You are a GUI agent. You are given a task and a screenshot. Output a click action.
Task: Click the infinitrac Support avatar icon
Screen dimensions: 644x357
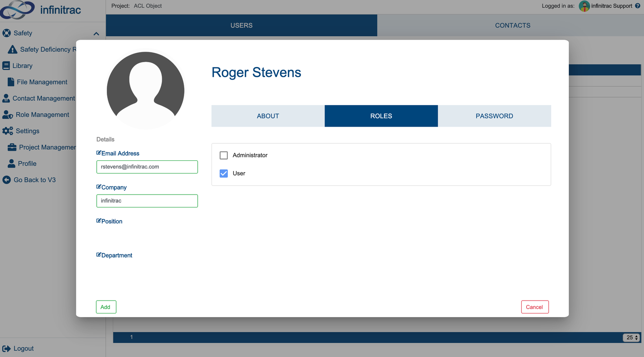coord(584,6)
